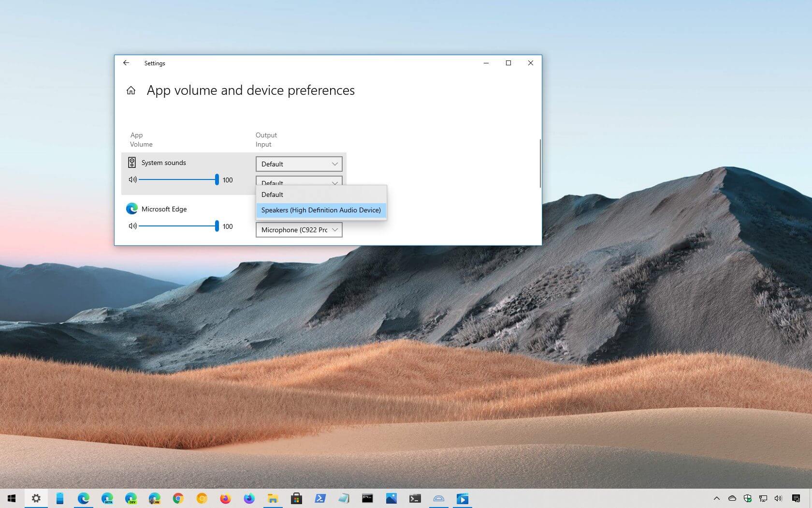The image size is (812, 508).
Task: Choose Default in the open device list
Action: (321, 194)
